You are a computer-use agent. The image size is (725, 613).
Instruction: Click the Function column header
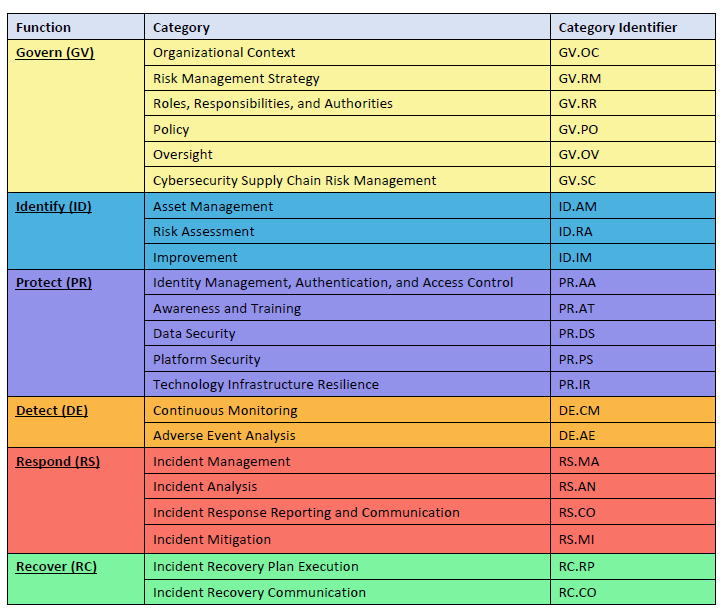[x=43, y=28]
